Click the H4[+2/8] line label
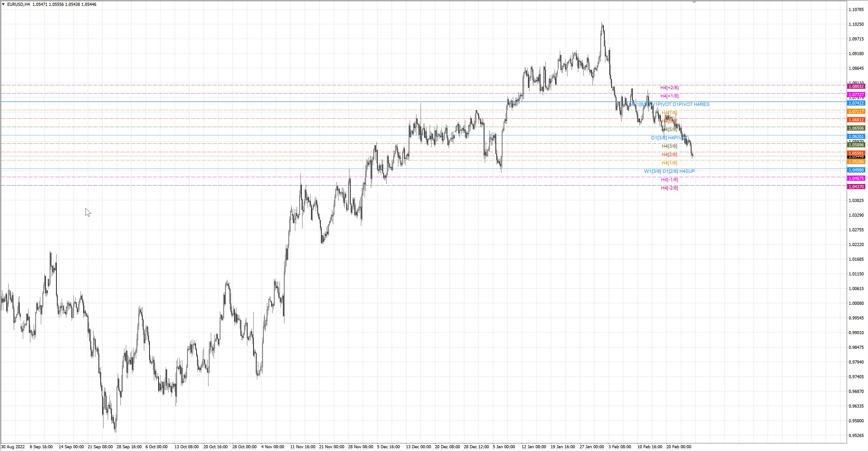Image resolution: width=868 pixels, height=451 pixels. 669,88
